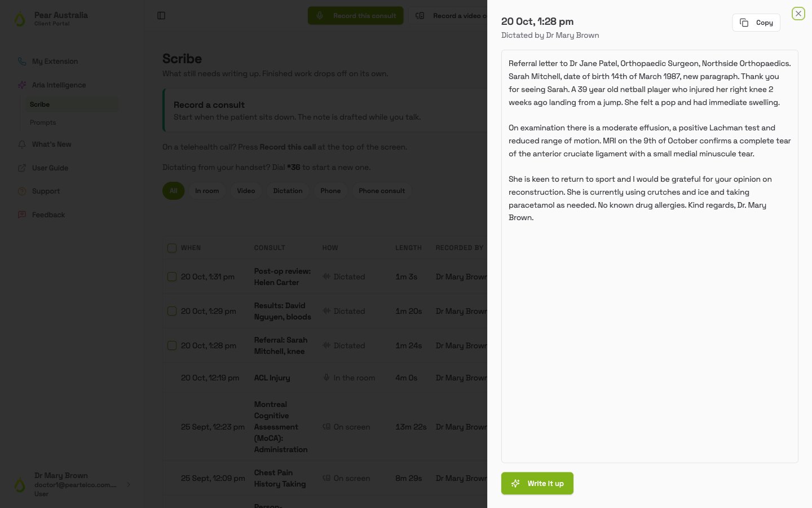Copy the dictated transcript text
Viewport: 812px width, 508px height.
click(x=756, y=23)
